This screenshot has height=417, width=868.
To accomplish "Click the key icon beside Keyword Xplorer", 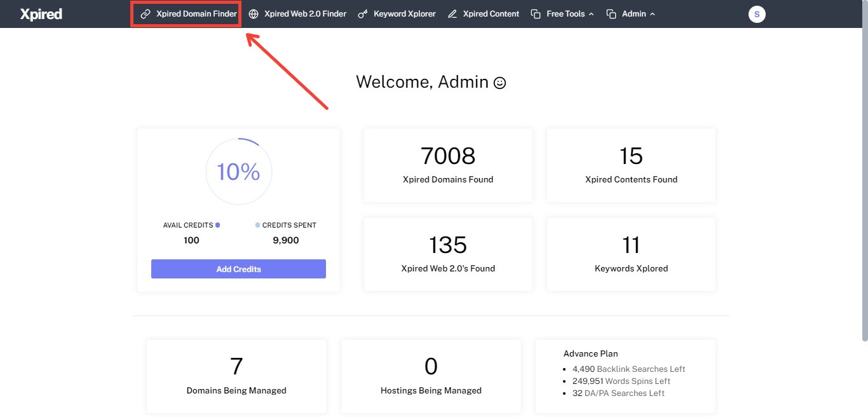I will [363, 14].
